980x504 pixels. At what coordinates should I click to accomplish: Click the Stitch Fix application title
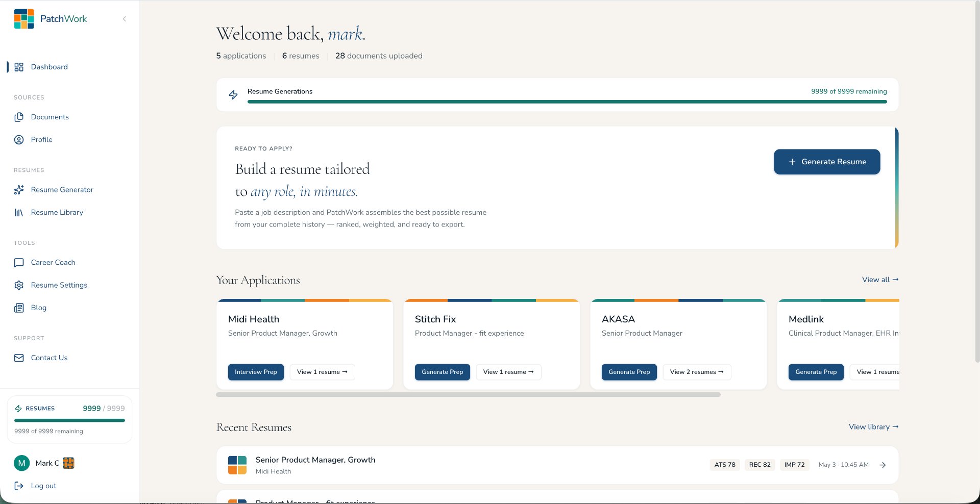[435, 319]
